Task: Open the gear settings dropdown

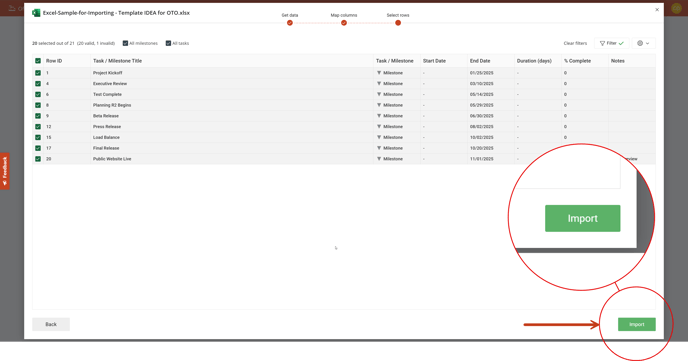Action: pos(643,43)
